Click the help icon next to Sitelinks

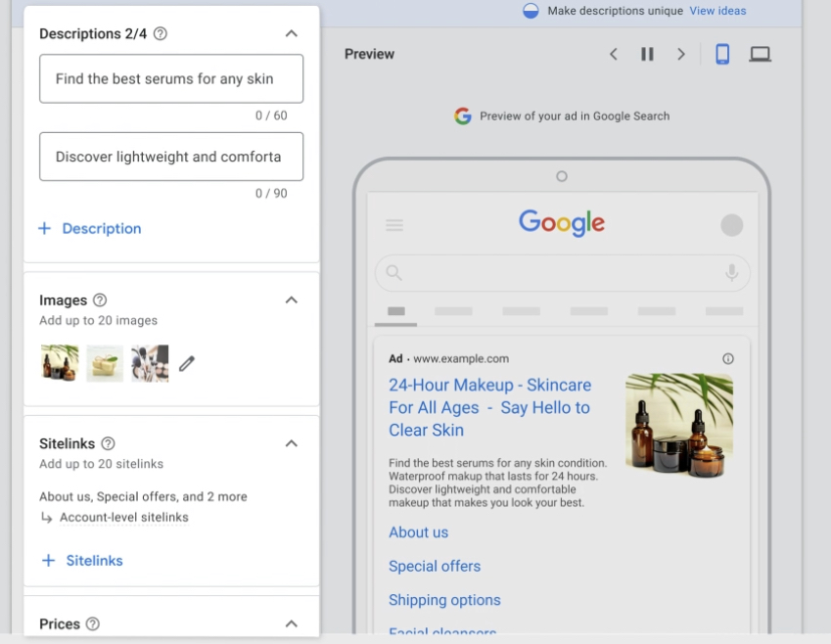pyautogui.click(x=108, y=443)
